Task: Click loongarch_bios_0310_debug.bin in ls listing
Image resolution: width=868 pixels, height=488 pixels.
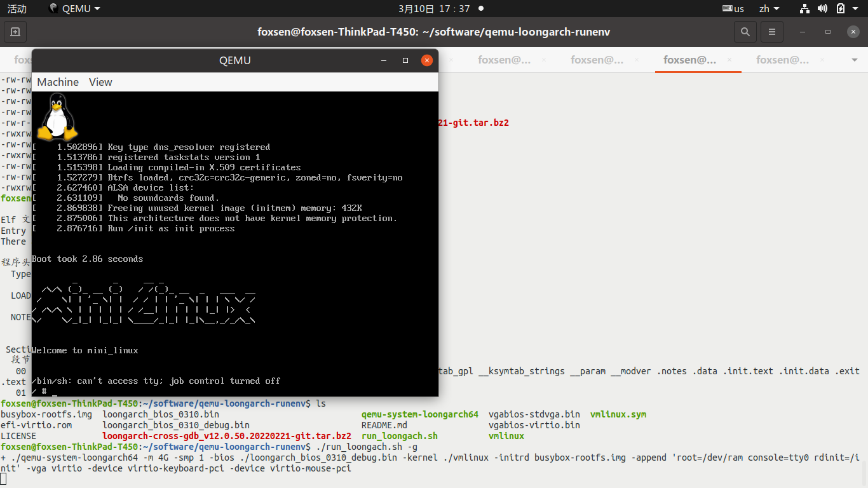Action: click(176, 425)
